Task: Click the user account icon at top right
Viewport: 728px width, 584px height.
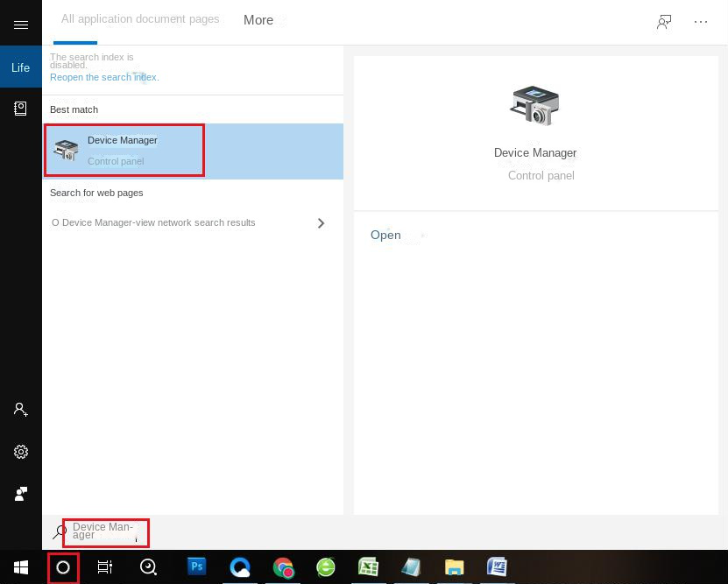Action: coord(664,21)
